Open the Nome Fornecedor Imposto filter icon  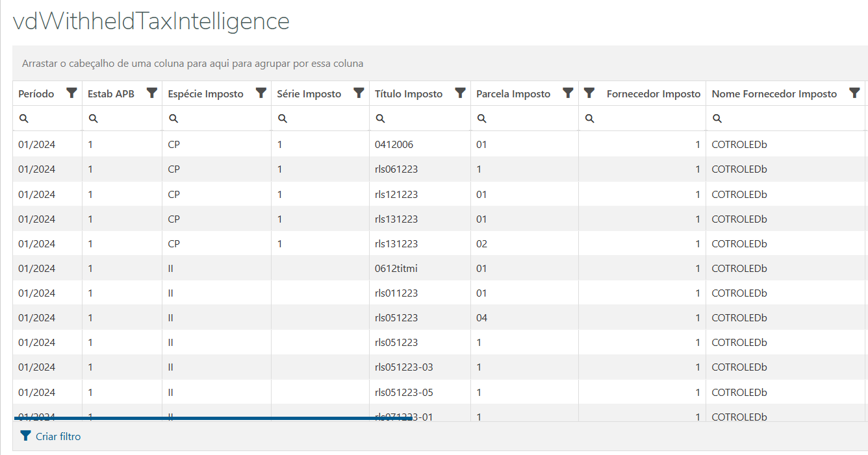855,93
